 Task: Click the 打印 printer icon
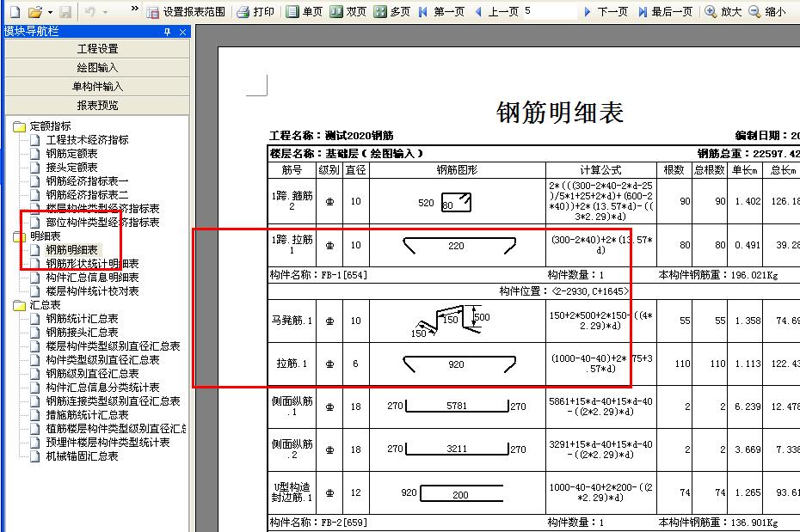(256, 11)
